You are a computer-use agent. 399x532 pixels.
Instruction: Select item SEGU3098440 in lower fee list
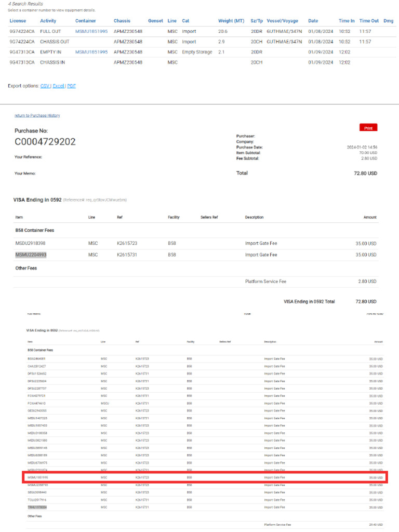click(37, 493)
